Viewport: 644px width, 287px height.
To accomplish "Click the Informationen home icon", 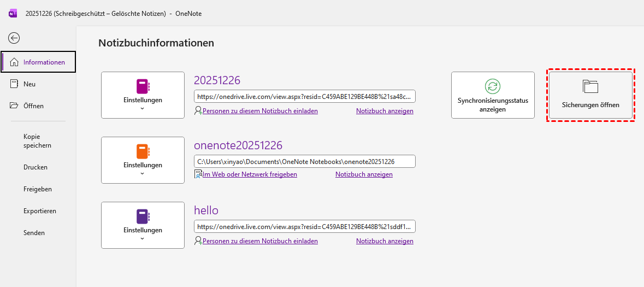I will [14, 62].
